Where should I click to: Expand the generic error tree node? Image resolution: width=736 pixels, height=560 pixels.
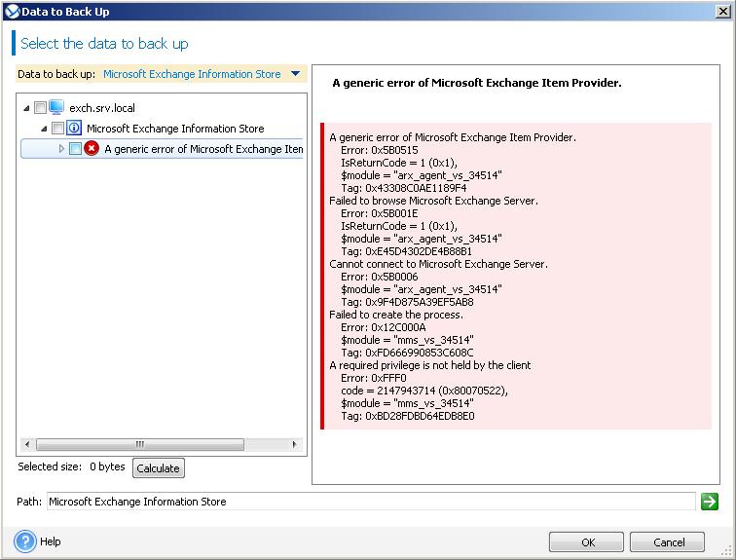point(61,148)
